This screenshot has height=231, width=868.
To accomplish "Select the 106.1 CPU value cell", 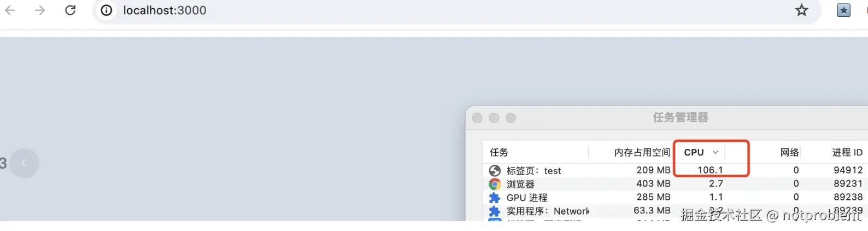I will click(710, 170).
